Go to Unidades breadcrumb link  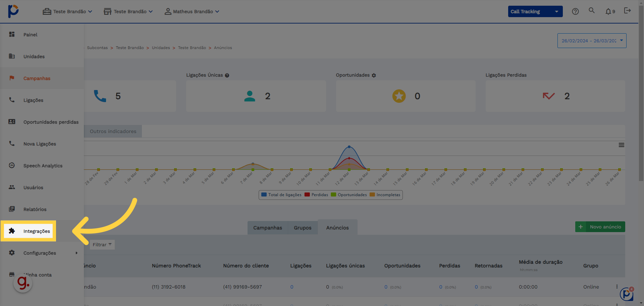click(161, 48)
